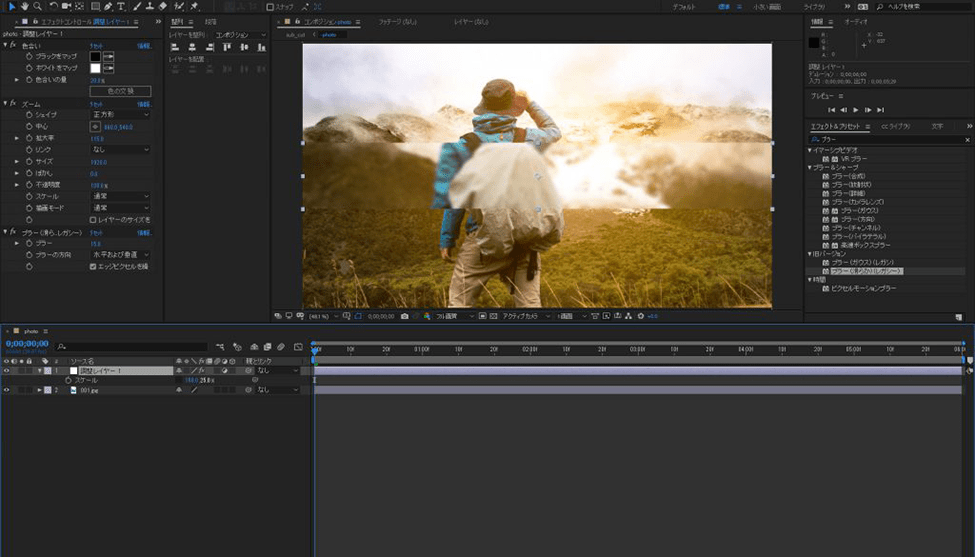The image size is (975, 557).
Task: Expand the サイズ property triangle
Action: 17,162
